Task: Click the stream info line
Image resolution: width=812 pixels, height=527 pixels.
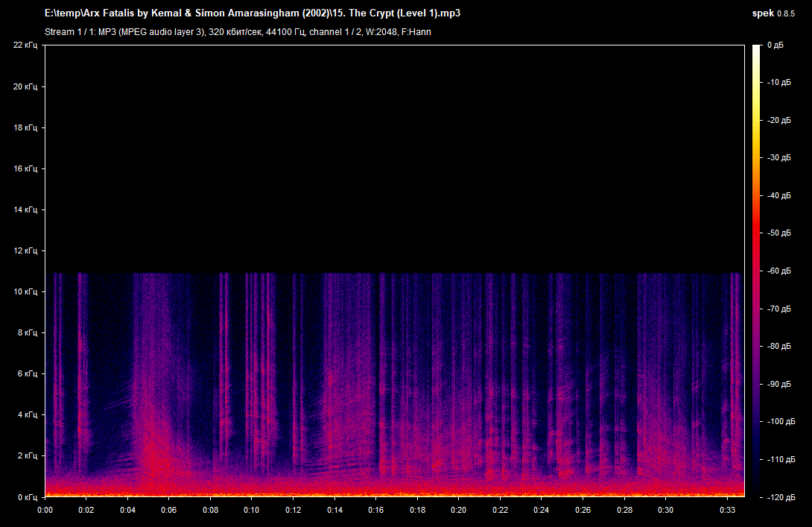Action: click(x=238, y=32)
